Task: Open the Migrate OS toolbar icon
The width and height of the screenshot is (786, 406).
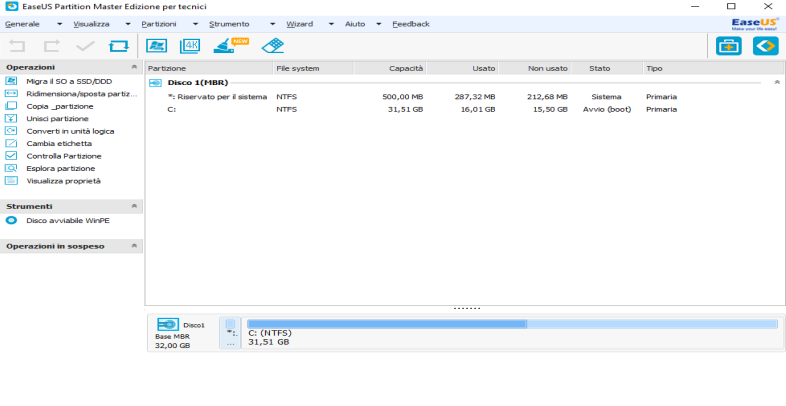Action: coord(156,46)
